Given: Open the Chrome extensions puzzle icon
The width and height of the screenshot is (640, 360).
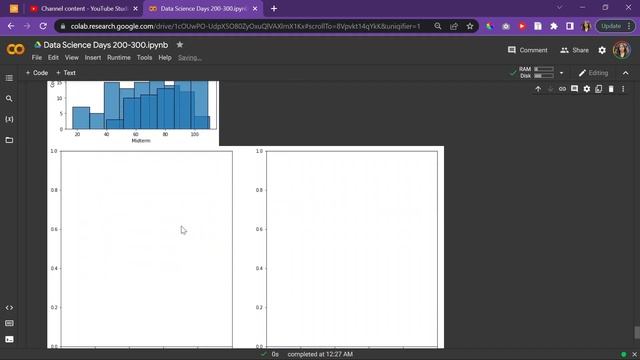Looking at the screenshot, I should (x=554, y=26).
